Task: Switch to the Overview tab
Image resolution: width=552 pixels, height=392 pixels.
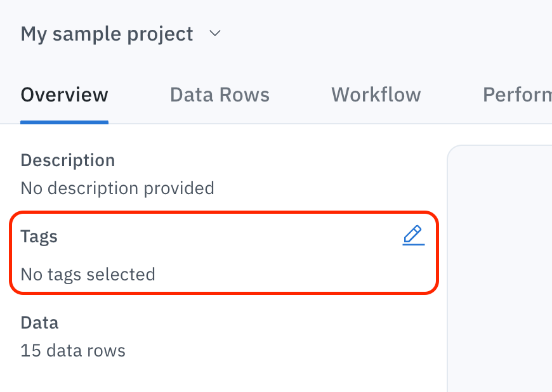Action: 65,95
